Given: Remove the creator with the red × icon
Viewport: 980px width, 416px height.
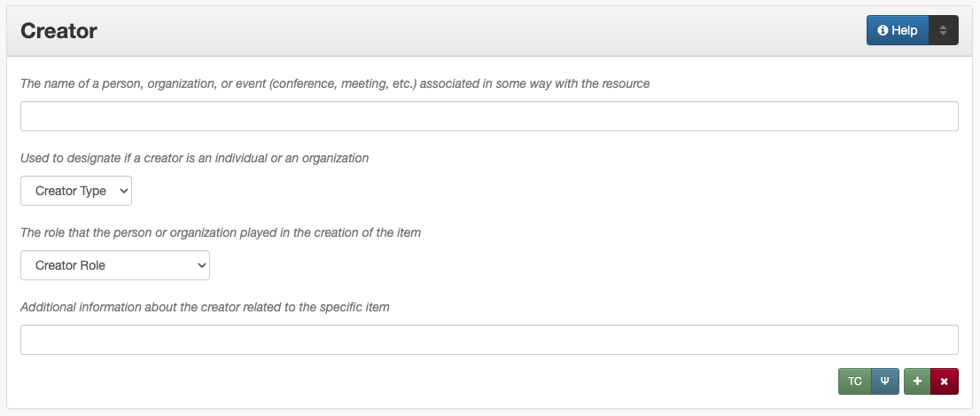Looking at the screenshot, I should [x=944, y=381].
